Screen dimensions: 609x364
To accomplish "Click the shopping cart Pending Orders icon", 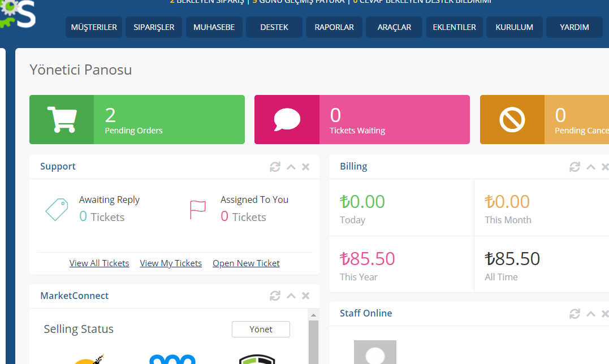I will point(62,119).
